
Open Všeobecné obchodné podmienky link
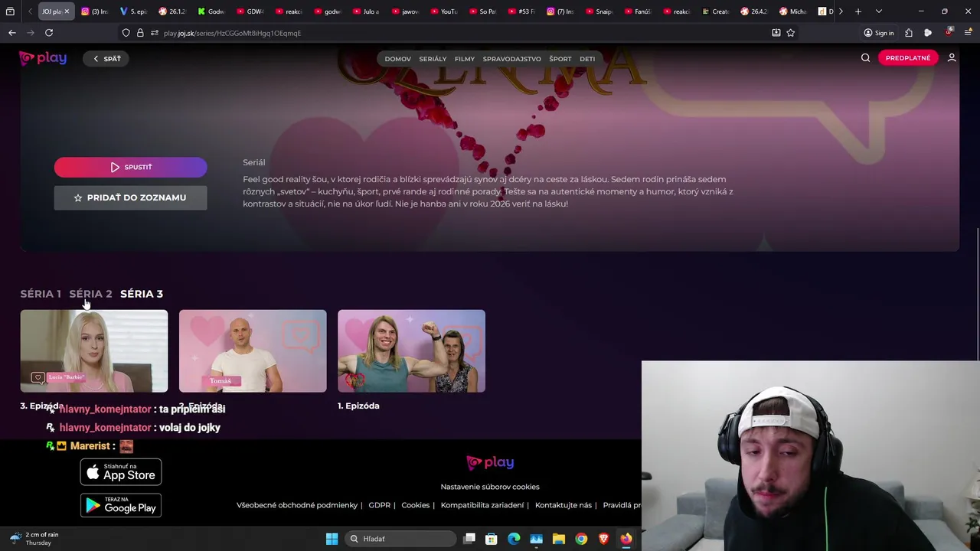[297, 505]
